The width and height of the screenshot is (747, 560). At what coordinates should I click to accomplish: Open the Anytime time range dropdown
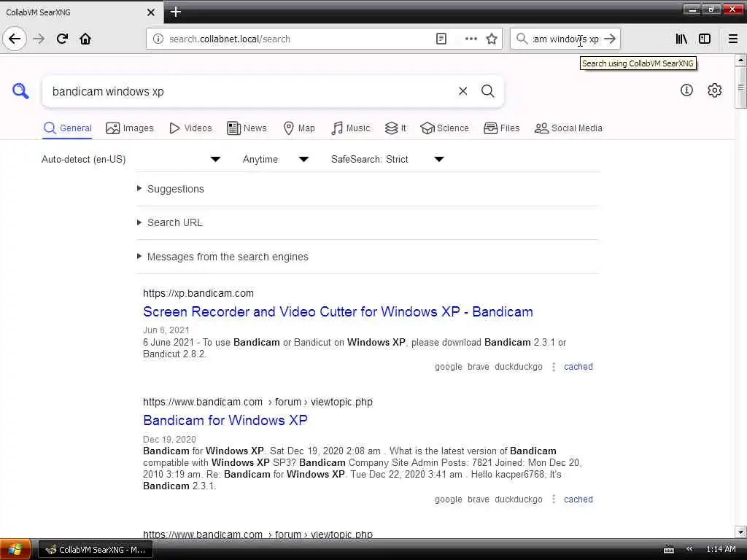pos(276,159)
